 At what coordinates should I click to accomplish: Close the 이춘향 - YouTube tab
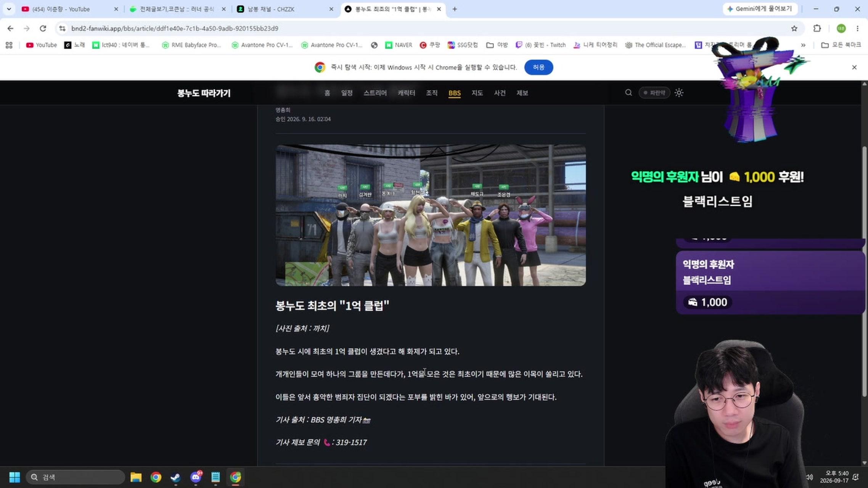click(116, 9)
